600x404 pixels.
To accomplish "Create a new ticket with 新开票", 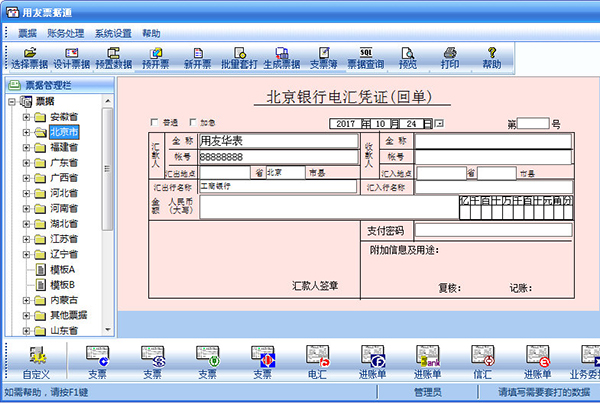I will pyautogui.click(x=198, y=58).
